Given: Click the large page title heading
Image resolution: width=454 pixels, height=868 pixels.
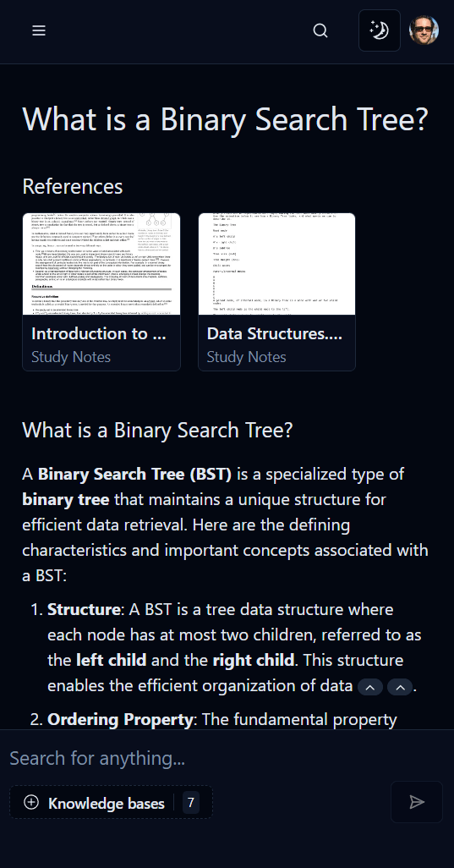Looking at the screenshot, I should click(x=226, y=119).
